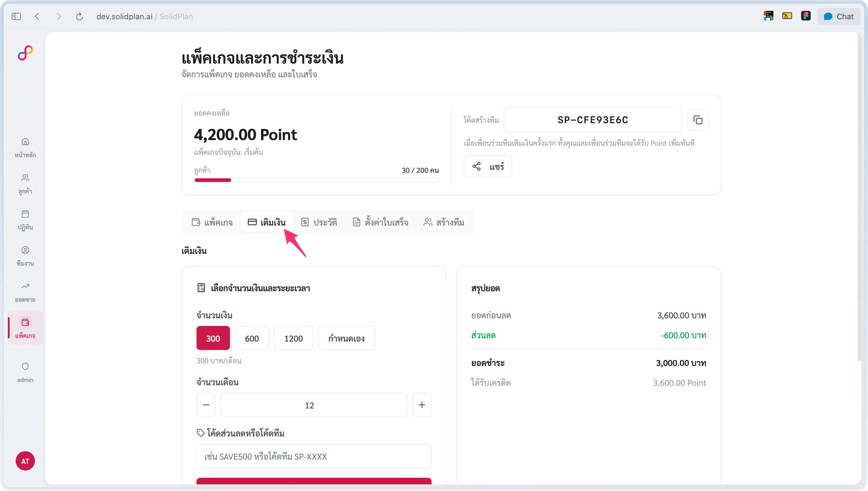The width and height of the screenshot is (868, 491).
Task: Switch to ประวัติ history tab
Action: tap(319, 222)
